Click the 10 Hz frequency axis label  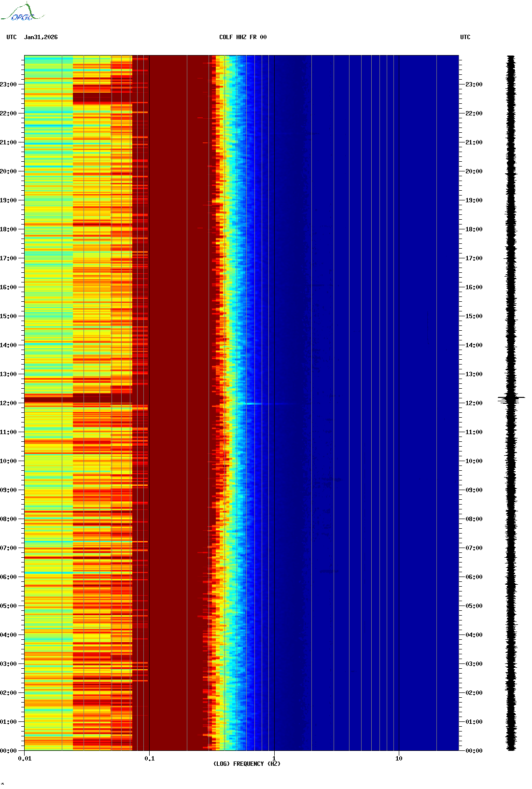click(399, 759)
